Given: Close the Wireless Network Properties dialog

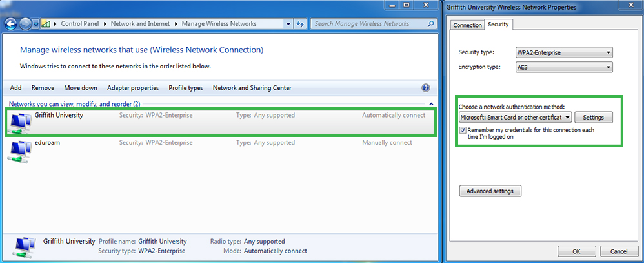Looking at the screenshot, I should coord(631,5).
